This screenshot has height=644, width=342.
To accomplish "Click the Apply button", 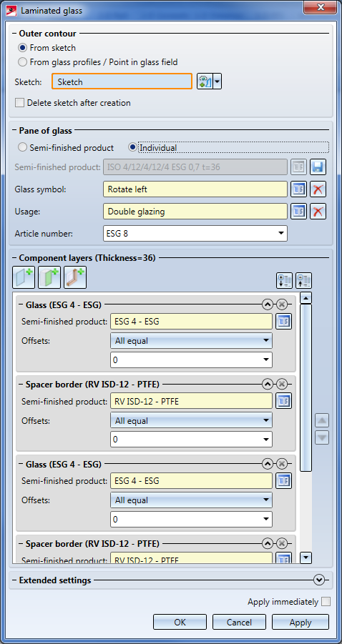I will (x=301, y=623).
